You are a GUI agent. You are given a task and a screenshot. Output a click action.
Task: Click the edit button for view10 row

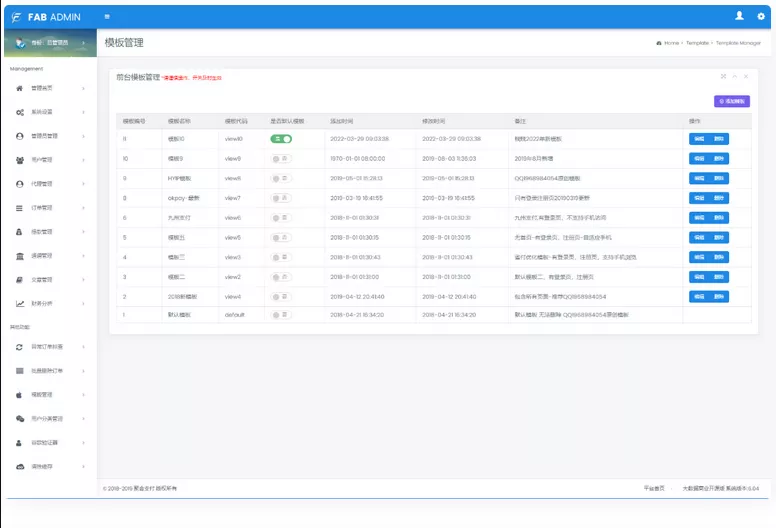699,139
